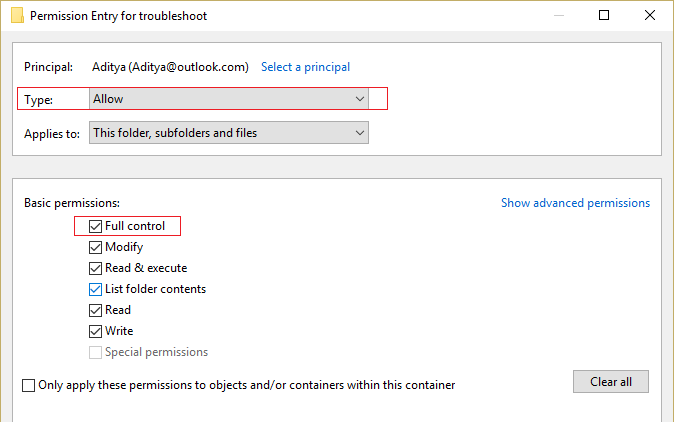Viewport: 674px width, 422px height.
Task: Open Show advanced permissions link
Action: 575,203
